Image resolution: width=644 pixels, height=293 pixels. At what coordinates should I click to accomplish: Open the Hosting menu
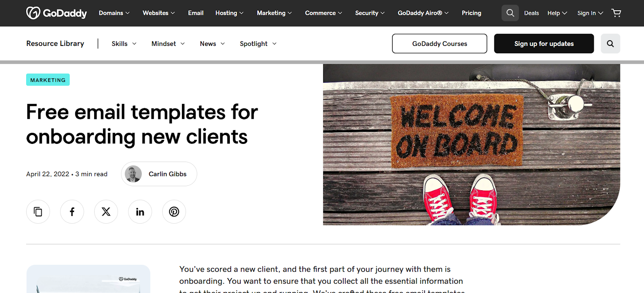coord(229,12)
